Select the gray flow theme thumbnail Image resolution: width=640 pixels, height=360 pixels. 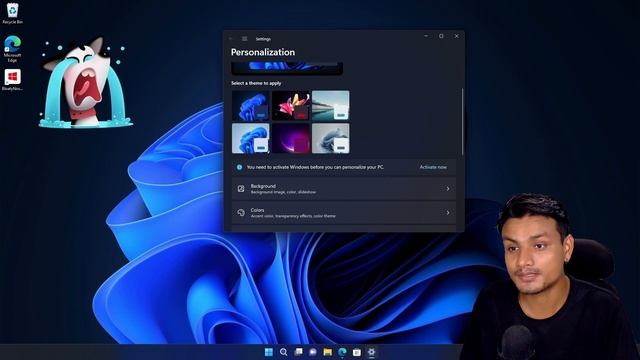click(331, 138)
